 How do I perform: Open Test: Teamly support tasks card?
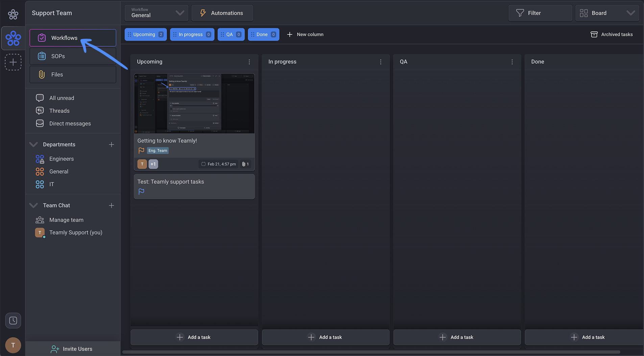(x=194, y=187)
